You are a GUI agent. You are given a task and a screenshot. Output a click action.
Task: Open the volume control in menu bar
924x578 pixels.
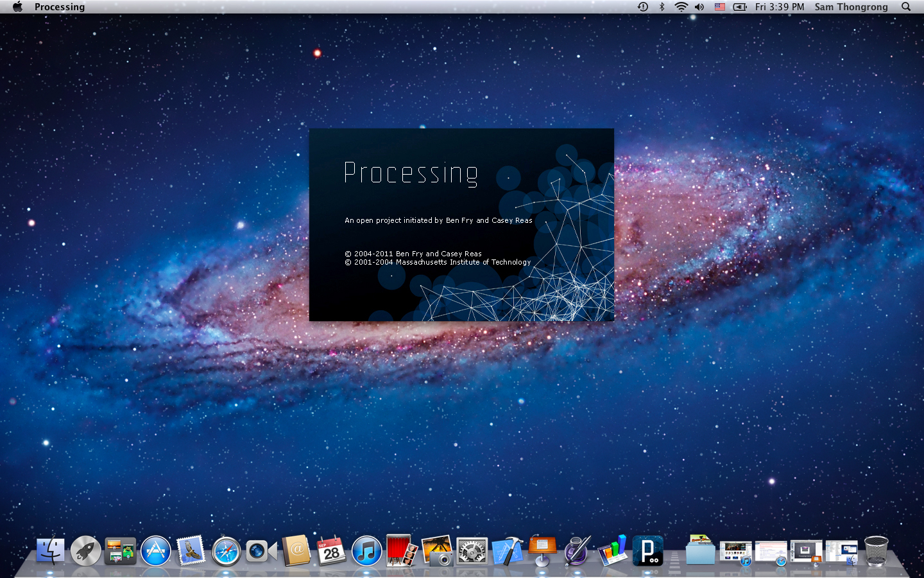699,6
